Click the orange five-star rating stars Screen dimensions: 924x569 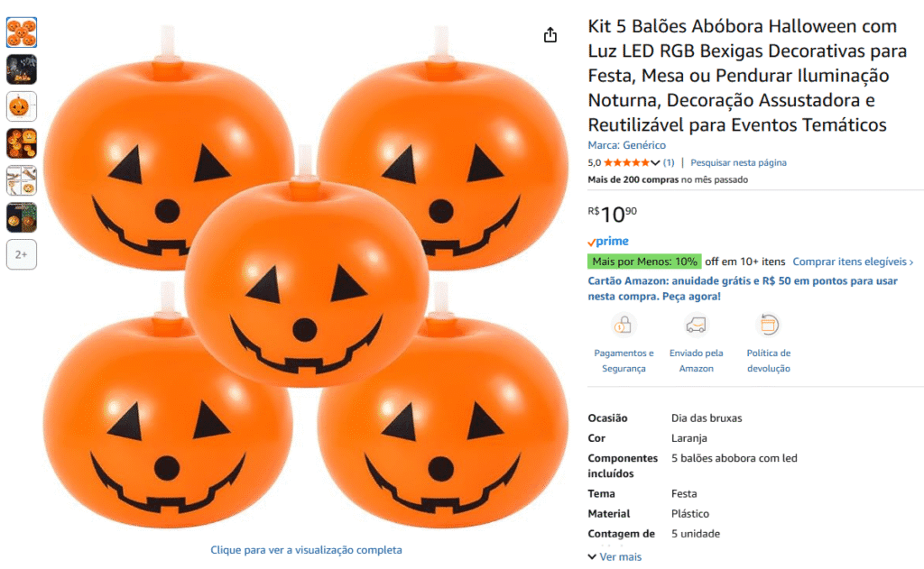pyautogui.click(x=626, y=161)
